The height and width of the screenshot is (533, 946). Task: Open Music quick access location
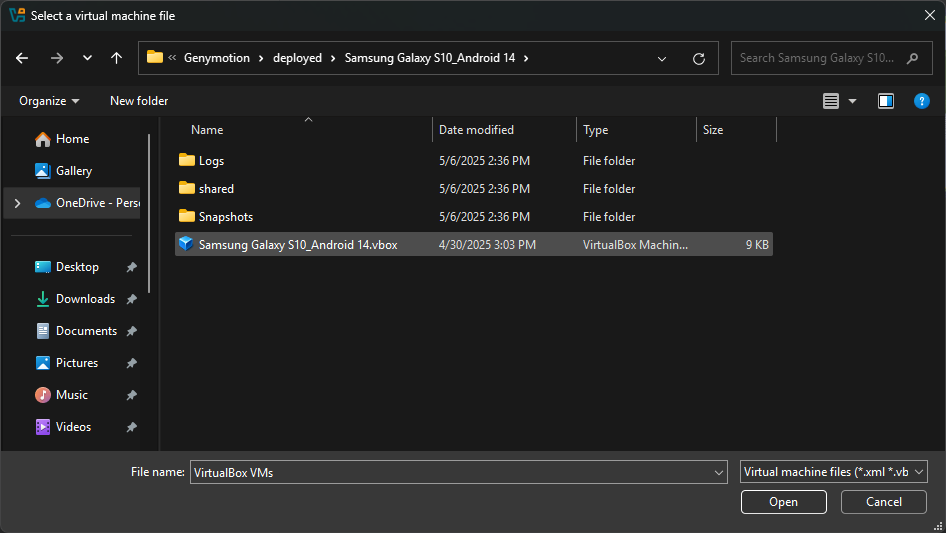click(x=72, y=395)
